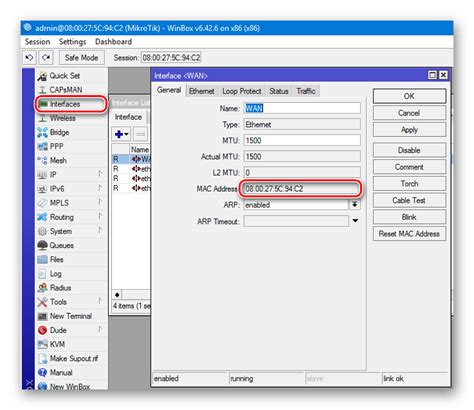The image size is (474, 410).
Task: Select the WAN row in interface list
Action: point(131,159)
